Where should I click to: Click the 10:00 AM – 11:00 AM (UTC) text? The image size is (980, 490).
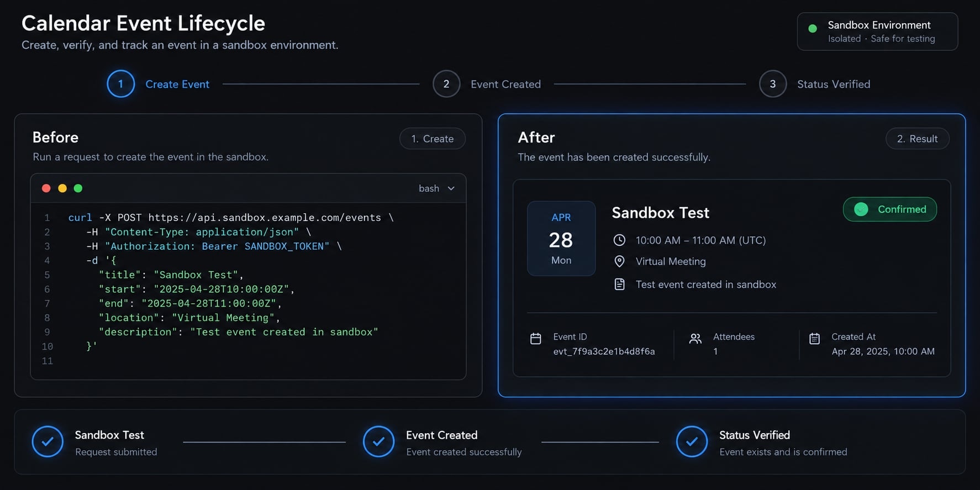click(700, 240)
